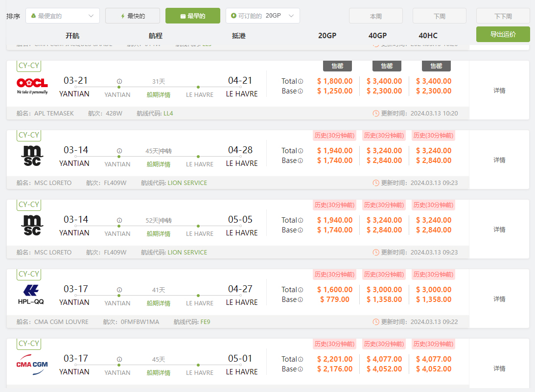Toggle the 最快的 sort option

133,16
